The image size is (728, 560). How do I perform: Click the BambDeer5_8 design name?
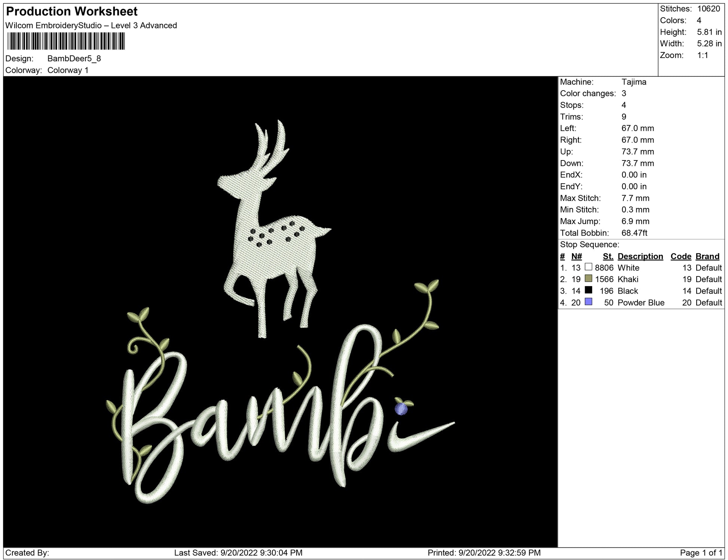click(74, 59)
